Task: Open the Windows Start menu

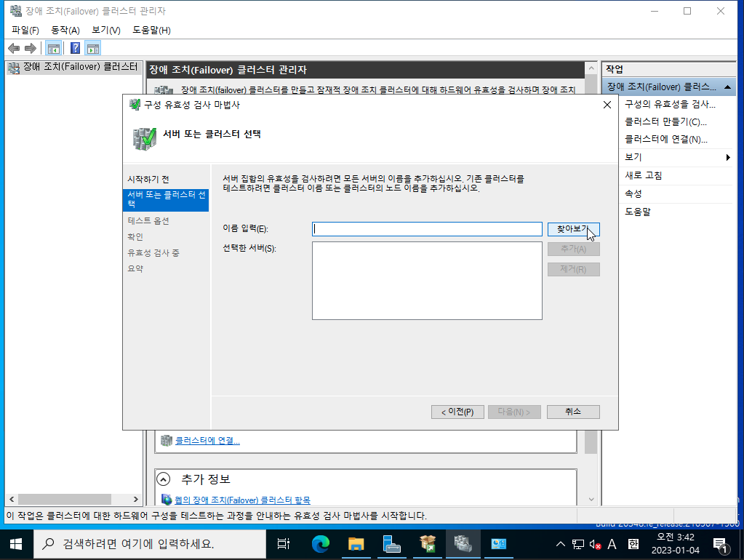Action: coord(16,544)
